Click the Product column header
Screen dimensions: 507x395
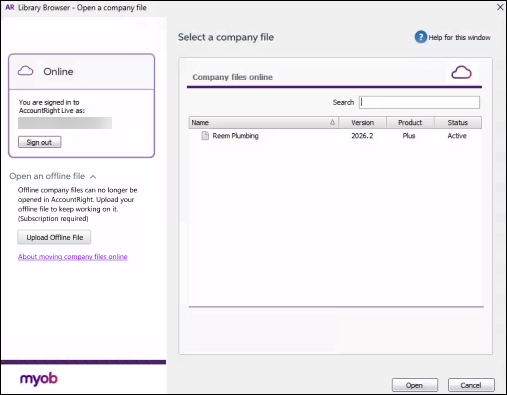tap(410, 122)
